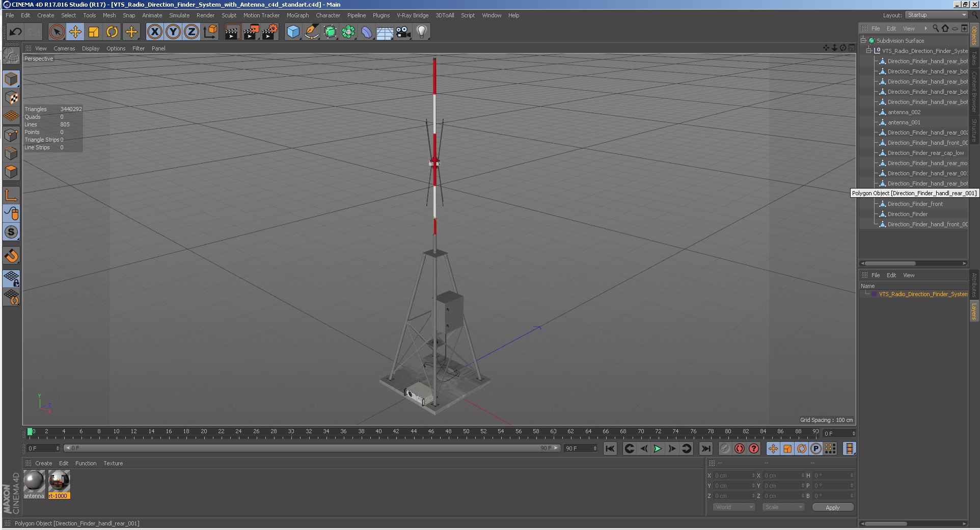The image size is (980, 530).
Task: Click Render View icon
Action: (232, 32)
